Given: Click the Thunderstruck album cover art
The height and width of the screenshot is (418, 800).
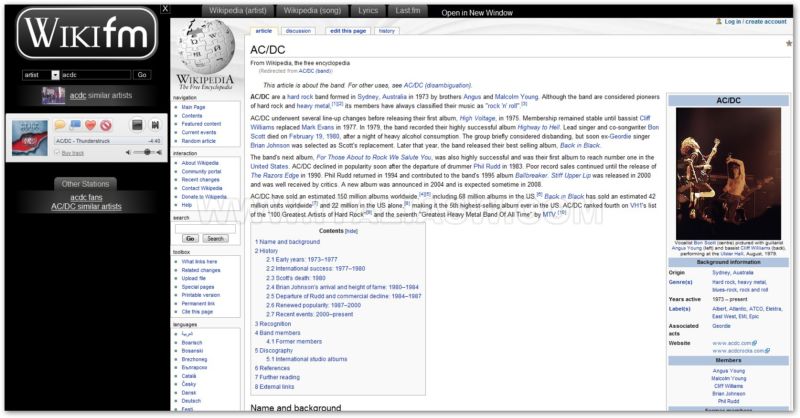Looking at the screenshot, I should 30,138.
